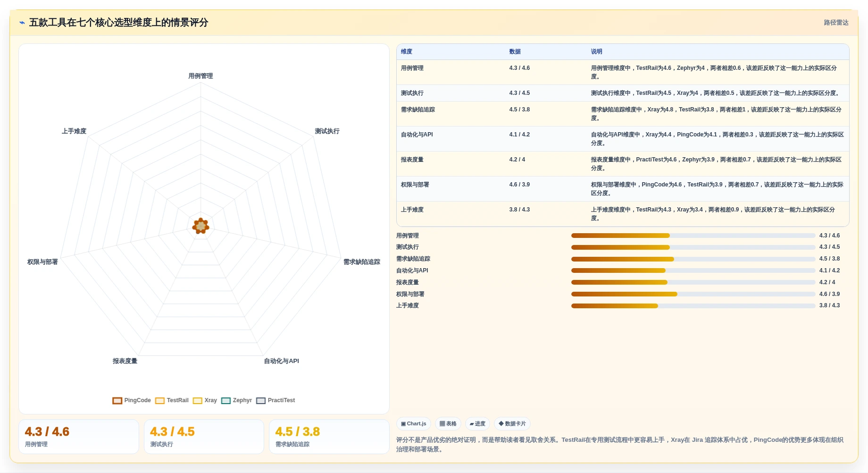Toggle Xray series in chart legend
Screen dimensions: 868x473
pyautogui.click(x=205, y=400)
